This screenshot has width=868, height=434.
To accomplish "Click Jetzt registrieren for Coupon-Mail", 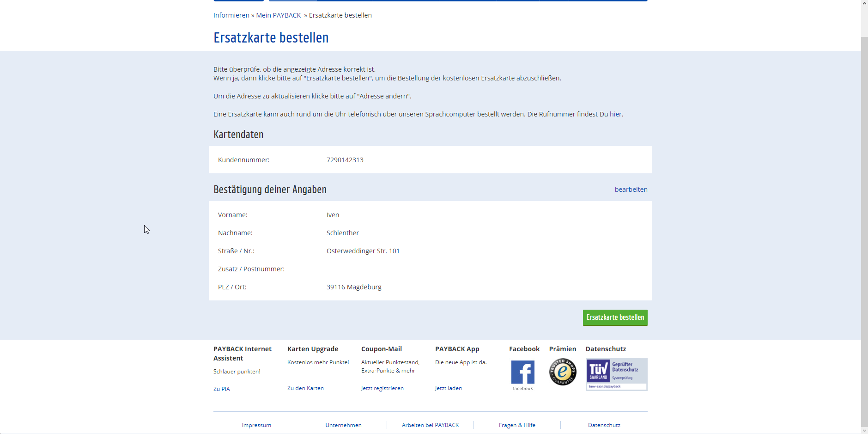I will click(x=382, y=388).
